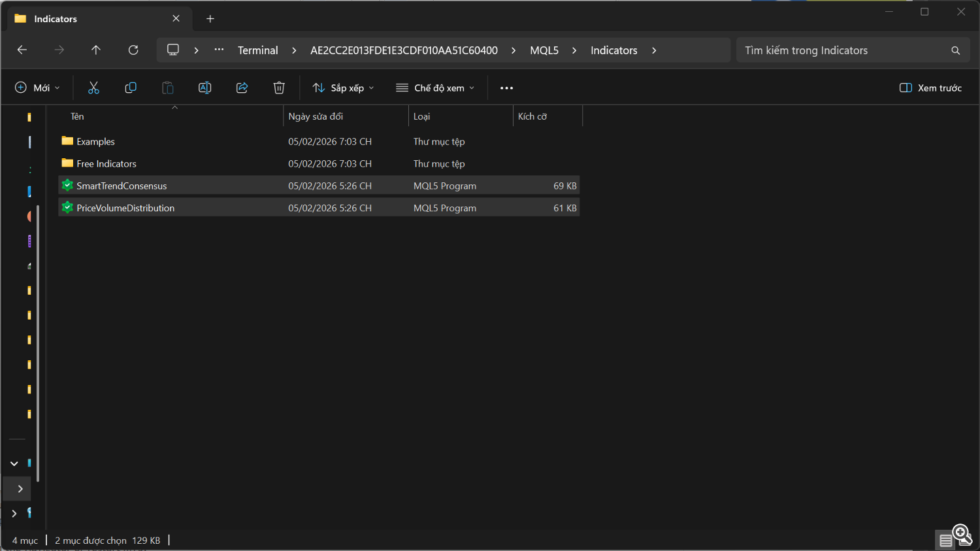Navigate back to previous folder
Screen dimensions: 980x551
[x=22, y=50]
